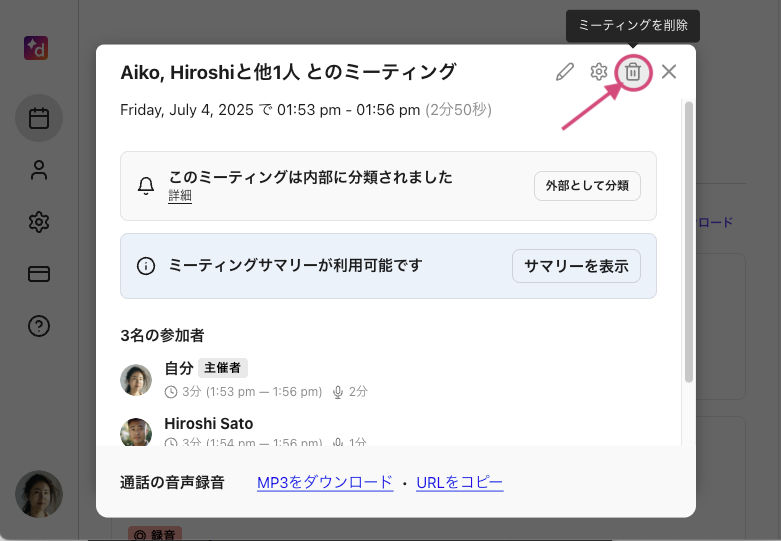Image resolution: width=781 pixels, height=541 pixels.
Task: Click 外部として分類 button
Action: pyautogui.click(x=587, y=186)
